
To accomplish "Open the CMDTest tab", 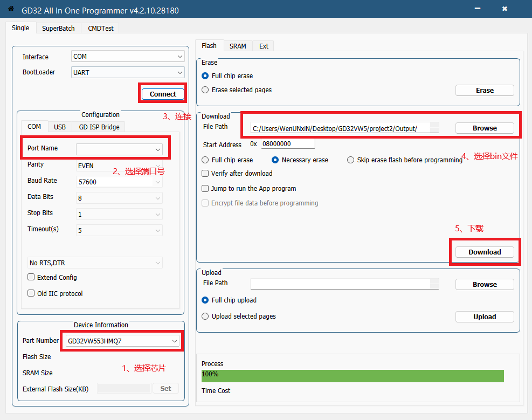I will click(100, 28).
